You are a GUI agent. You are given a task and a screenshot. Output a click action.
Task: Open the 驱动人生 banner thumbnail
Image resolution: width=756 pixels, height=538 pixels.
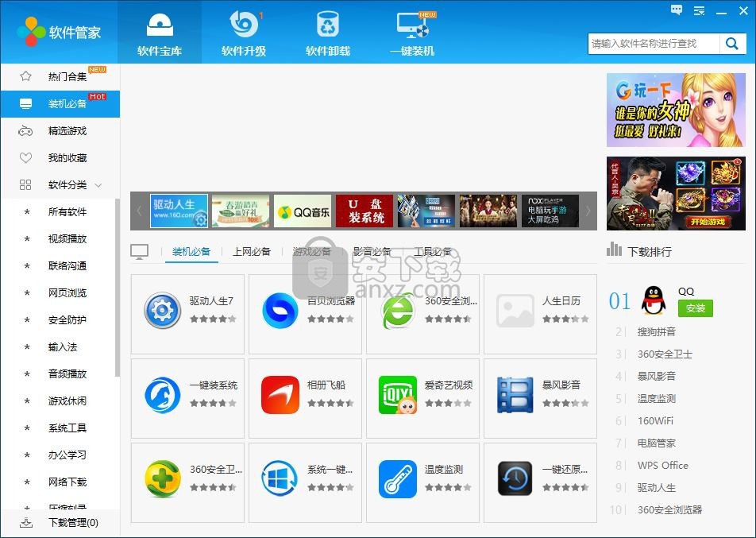179,211
